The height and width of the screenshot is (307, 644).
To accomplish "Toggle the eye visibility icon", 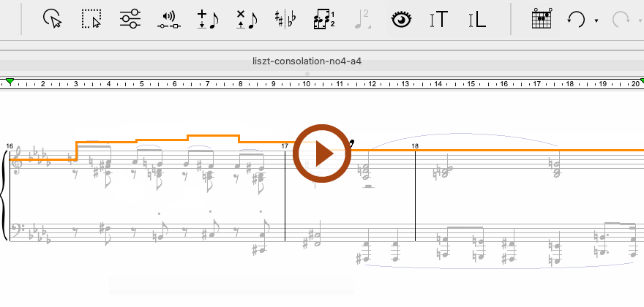I will point(400,20).
